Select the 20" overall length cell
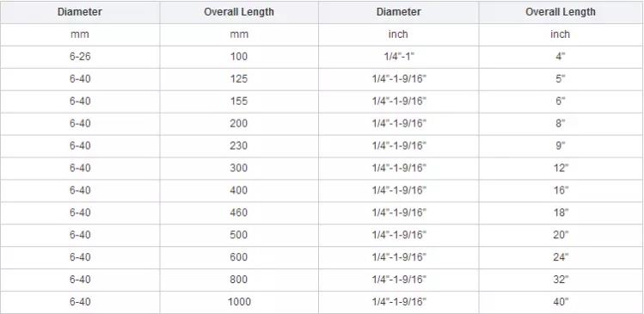 point(561,235)
